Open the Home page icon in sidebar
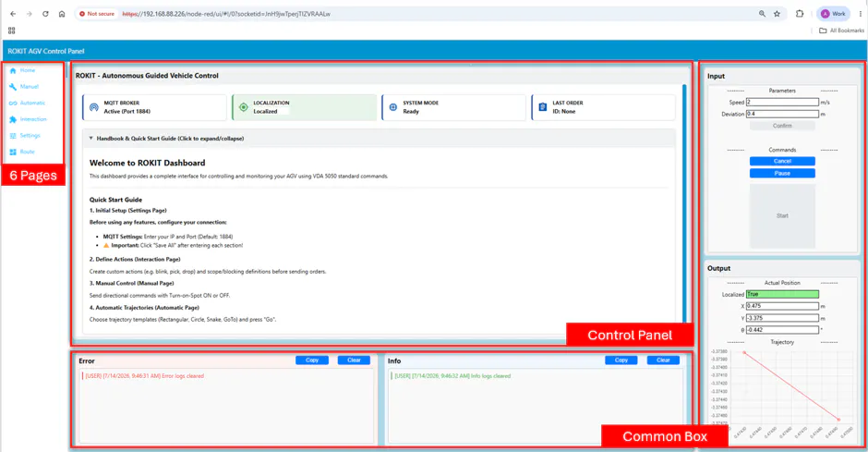 pyautogui.click(x=13, y=70)
